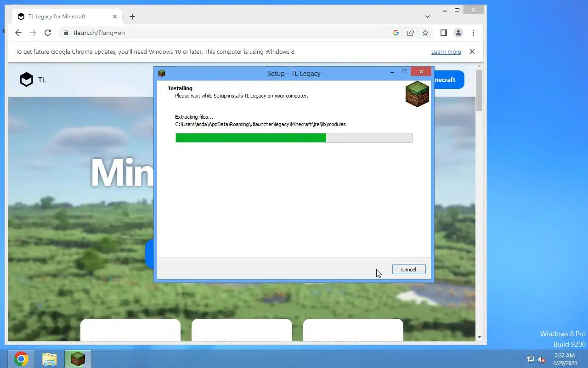Click the TL logo on the webpage
Screen dimensions: 588x368
(33, 80)
